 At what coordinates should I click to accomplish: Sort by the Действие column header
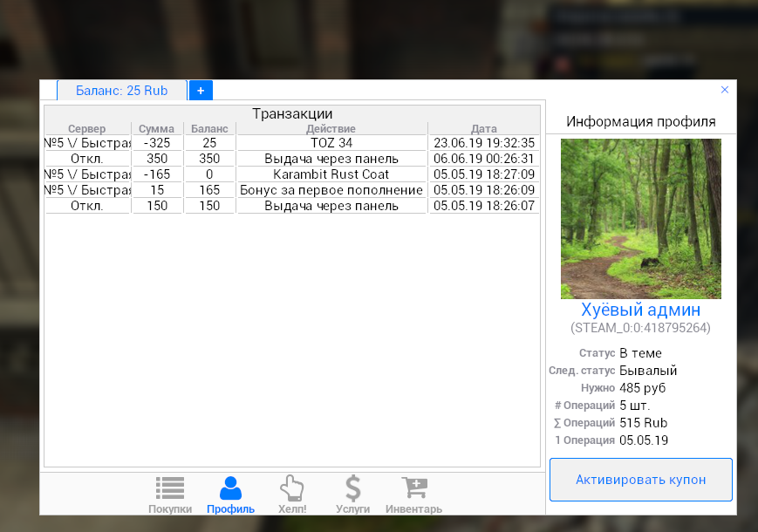[331, 129]
